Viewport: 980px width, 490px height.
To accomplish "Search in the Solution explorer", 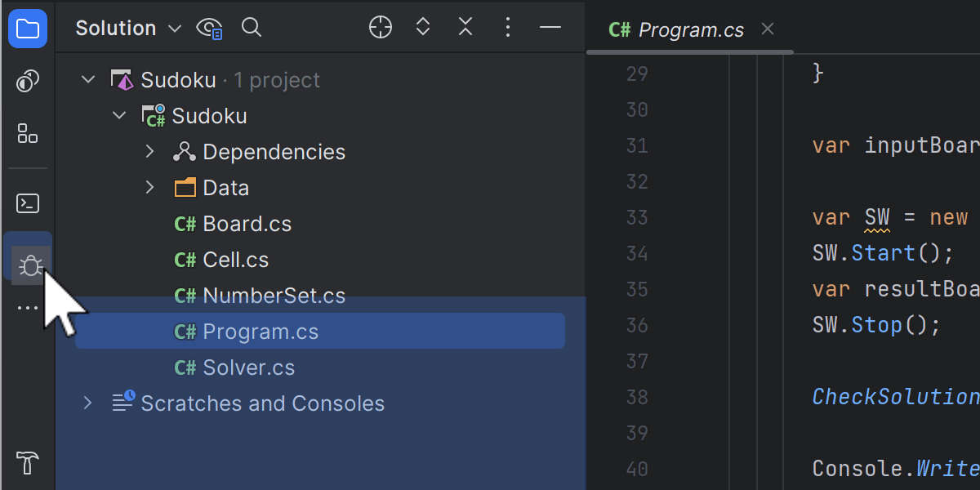I will point(252,28).
